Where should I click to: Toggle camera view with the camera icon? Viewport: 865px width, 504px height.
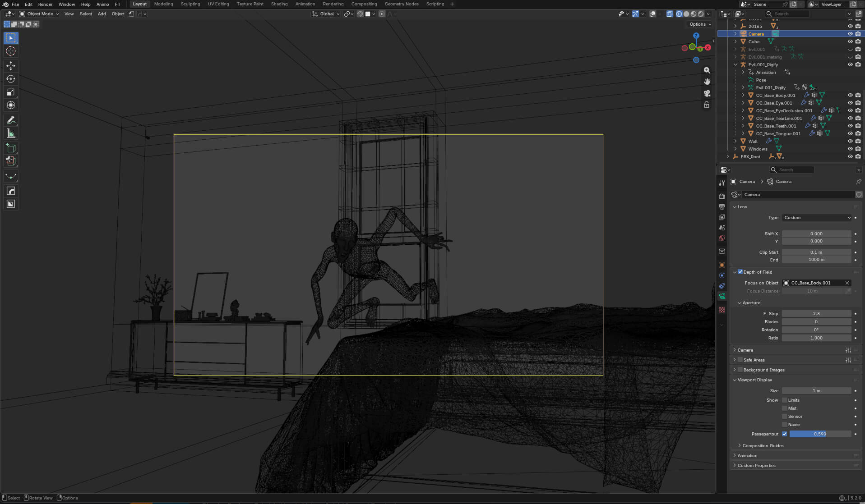tap(707, 93)
